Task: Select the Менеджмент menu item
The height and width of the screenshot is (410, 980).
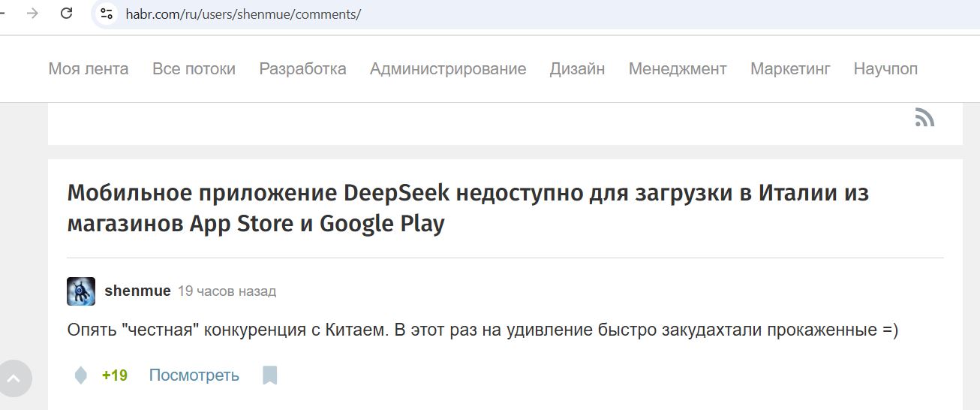Action: (x=678, y=69)
